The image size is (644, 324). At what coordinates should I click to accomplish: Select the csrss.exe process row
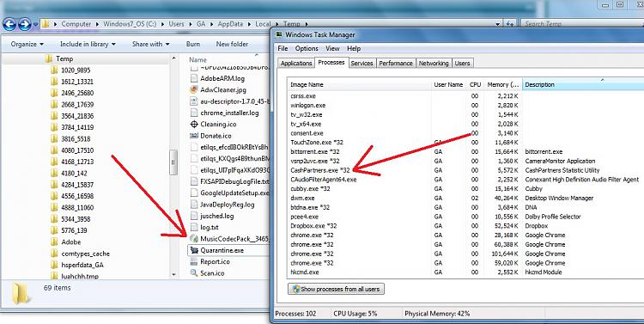465,95
